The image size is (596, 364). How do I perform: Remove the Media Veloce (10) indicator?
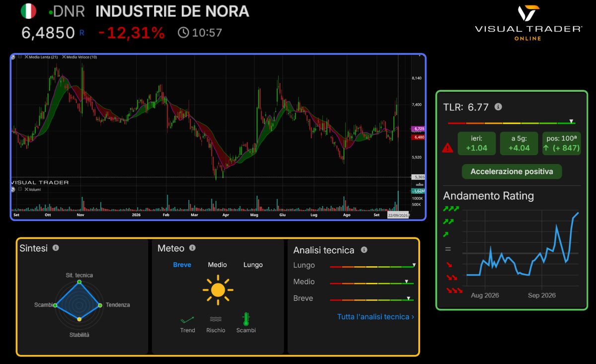[x=64, y=57]
